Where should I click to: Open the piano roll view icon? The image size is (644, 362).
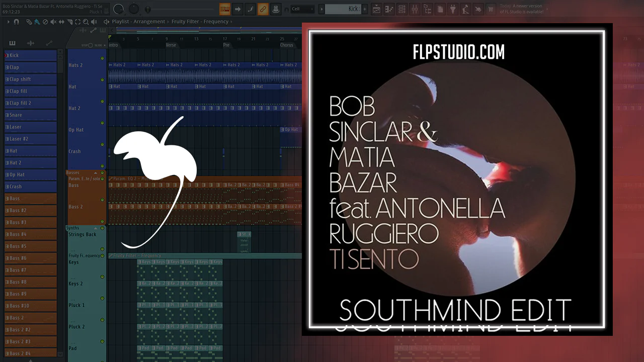pyautogui.click(x=389, y=9)
